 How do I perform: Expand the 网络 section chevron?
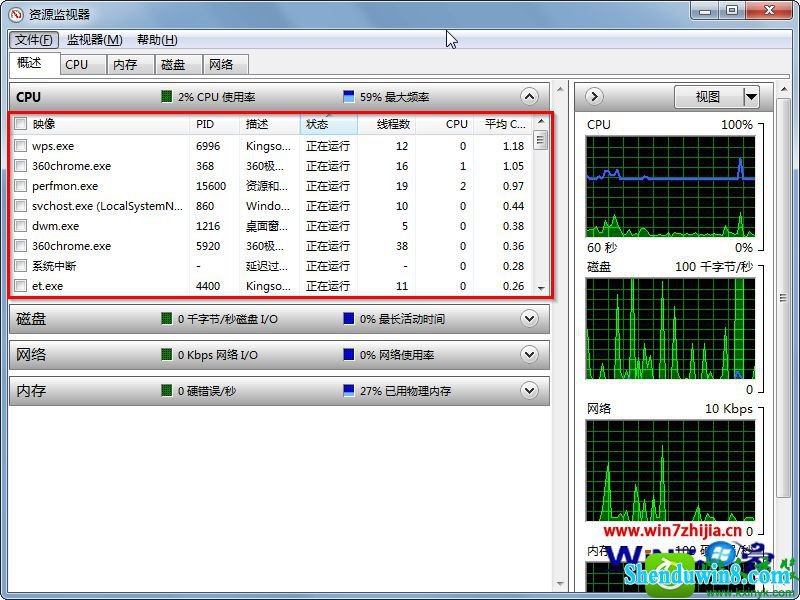click(529, 355)
